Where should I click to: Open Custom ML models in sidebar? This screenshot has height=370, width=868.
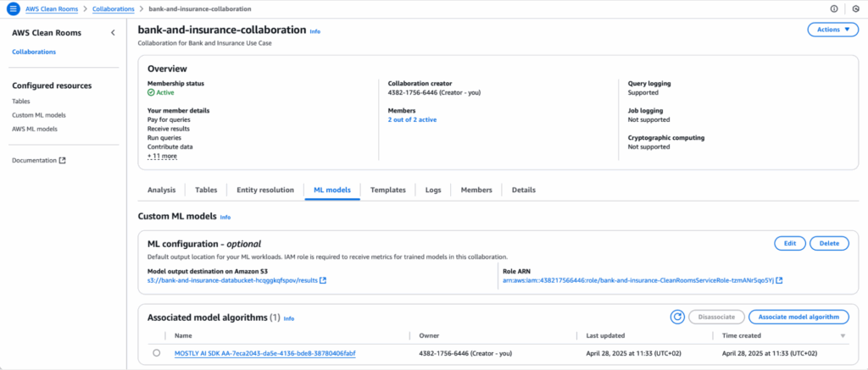39,115
